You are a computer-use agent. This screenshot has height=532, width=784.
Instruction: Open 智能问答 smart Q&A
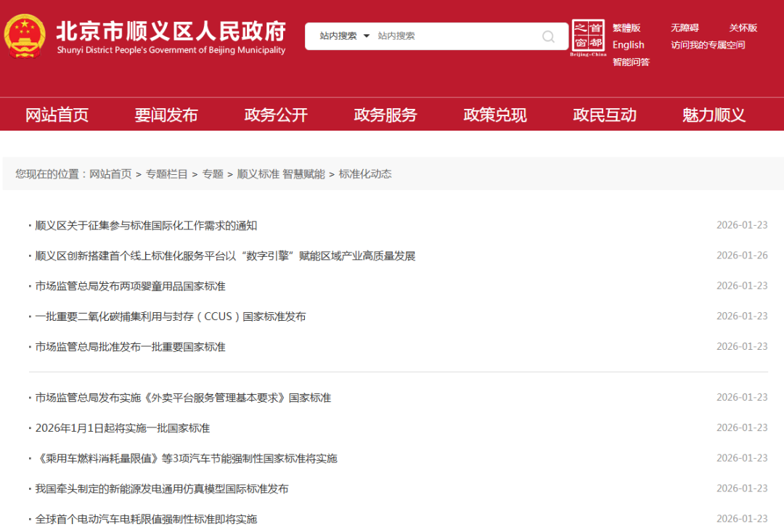[x=631, y=62]
